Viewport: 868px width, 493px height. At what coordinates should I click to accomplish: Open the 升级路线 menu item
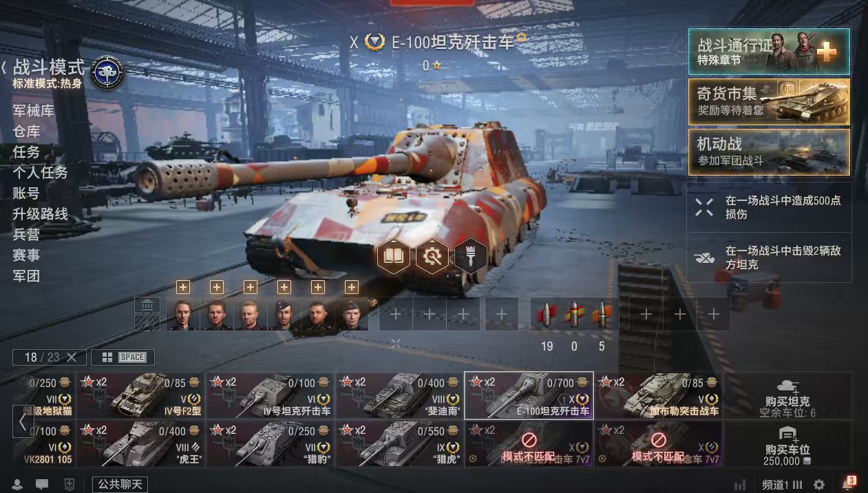[40, 214]
